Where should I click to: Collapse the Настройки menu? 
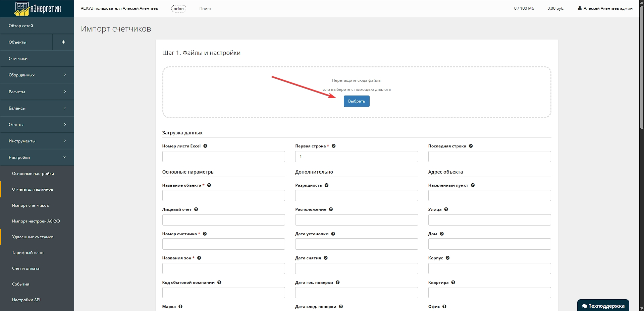click(37, 158)
